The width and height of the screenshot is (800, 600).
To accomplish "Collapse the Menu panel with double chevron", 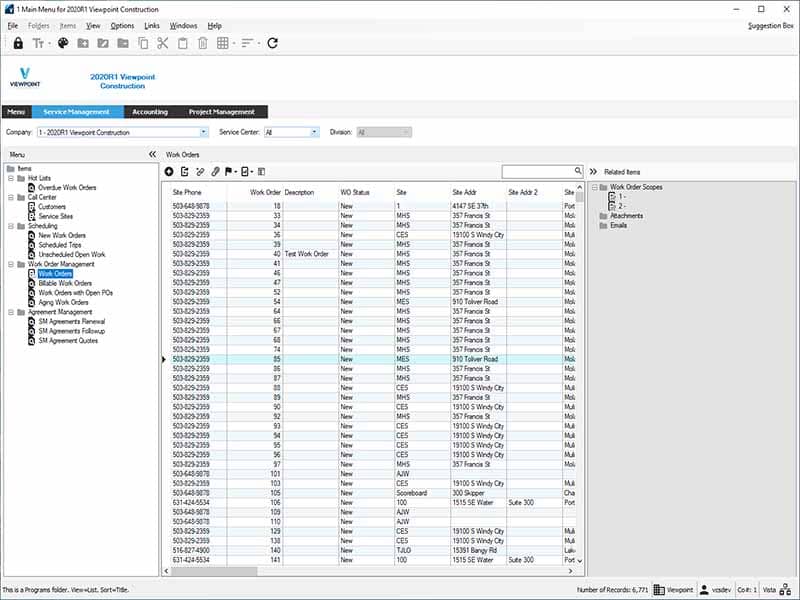I will click(152, 155).
